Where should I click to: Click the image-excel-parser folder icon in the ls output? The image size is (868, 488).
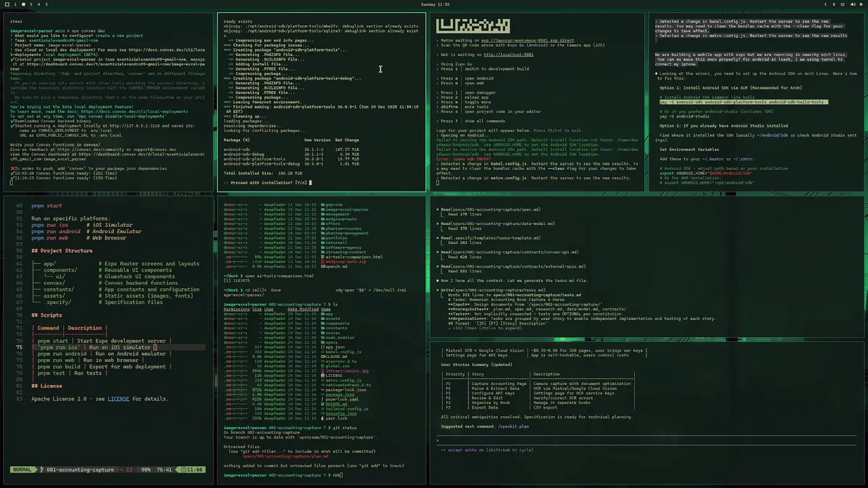click(x=323, y=209)
